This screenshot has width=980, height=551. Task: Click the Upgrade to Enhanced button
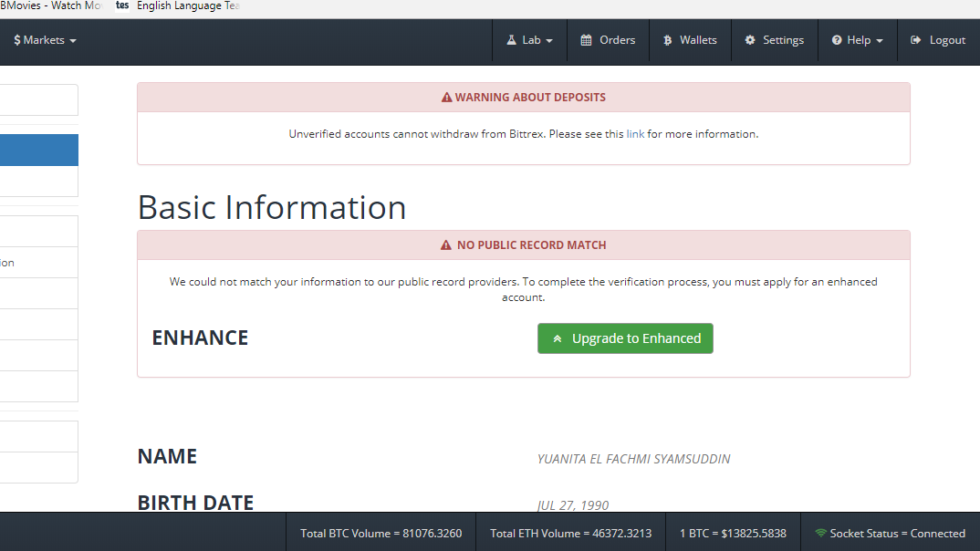[x=625, y=338]
